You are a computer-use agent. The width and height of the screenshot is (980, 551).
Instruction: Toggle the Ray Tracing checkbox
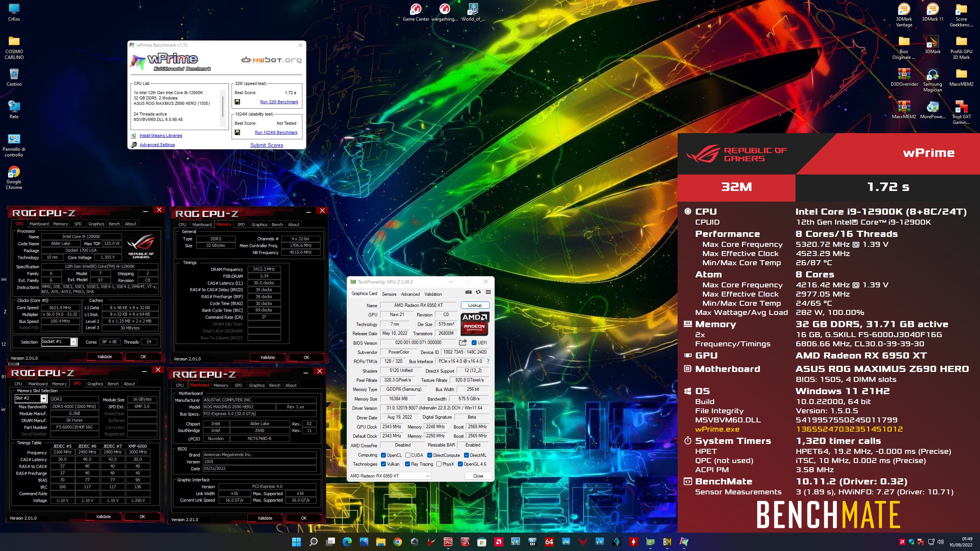(407, 464)
